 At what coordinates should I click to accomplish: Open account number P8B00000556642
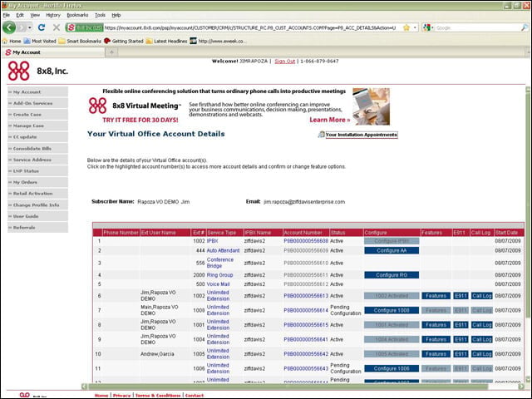coord(306,354)
